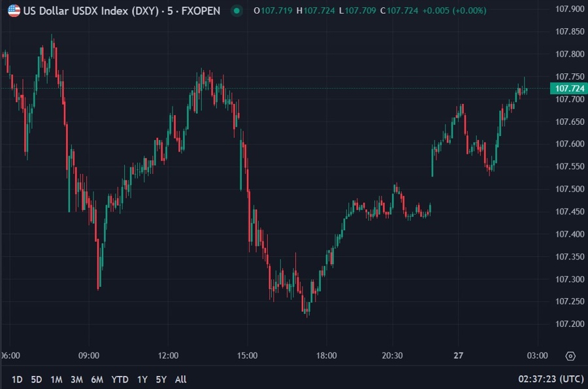Image resolution: width=588 pixels, height=389 pixels.
Task: Click the US Dollar USDX Index title
Action: 122,11
